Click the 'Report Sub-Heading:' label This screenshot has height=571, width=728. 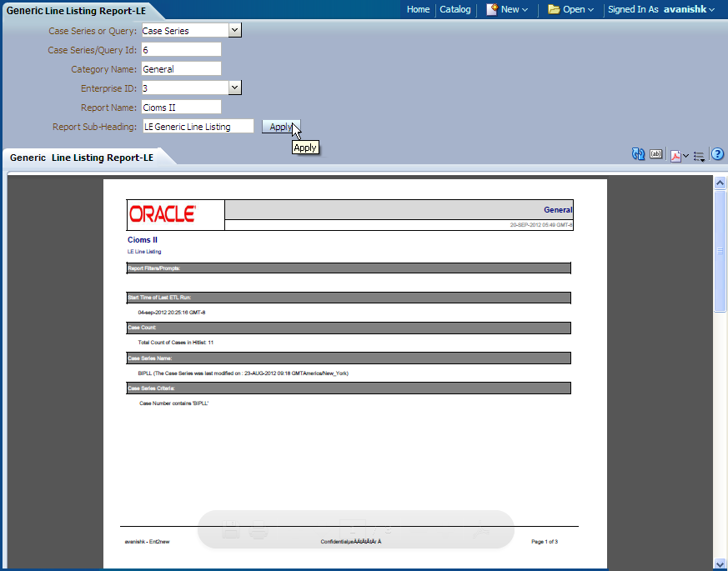coord(95,127)
